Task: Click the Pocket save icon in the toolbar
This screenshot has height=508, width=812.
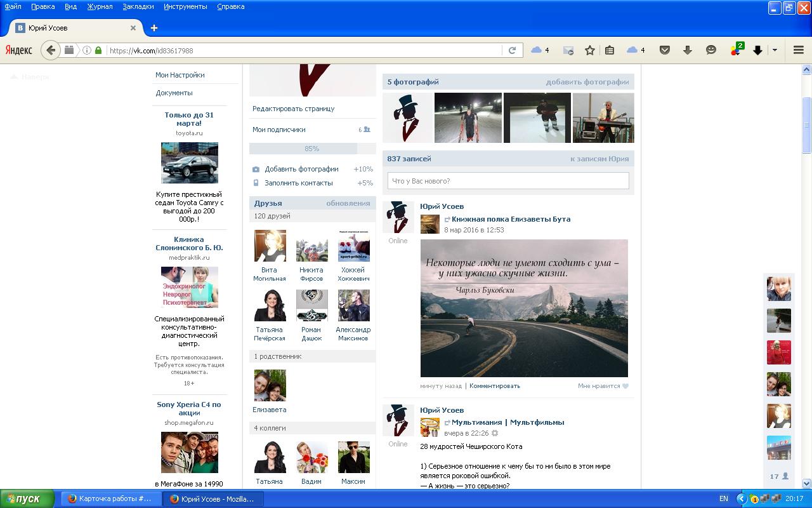Action: (x=665, y=50)
